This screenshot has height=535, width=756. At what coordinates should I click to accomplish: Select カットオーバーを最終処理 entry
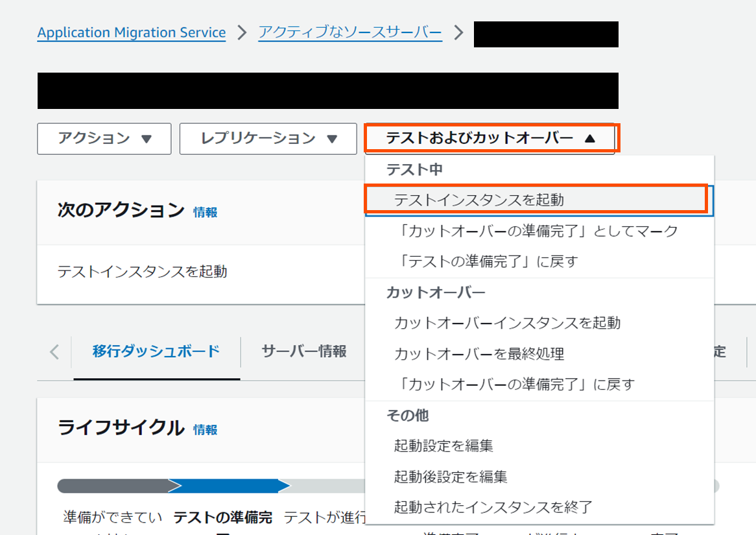tap(539, 353)
